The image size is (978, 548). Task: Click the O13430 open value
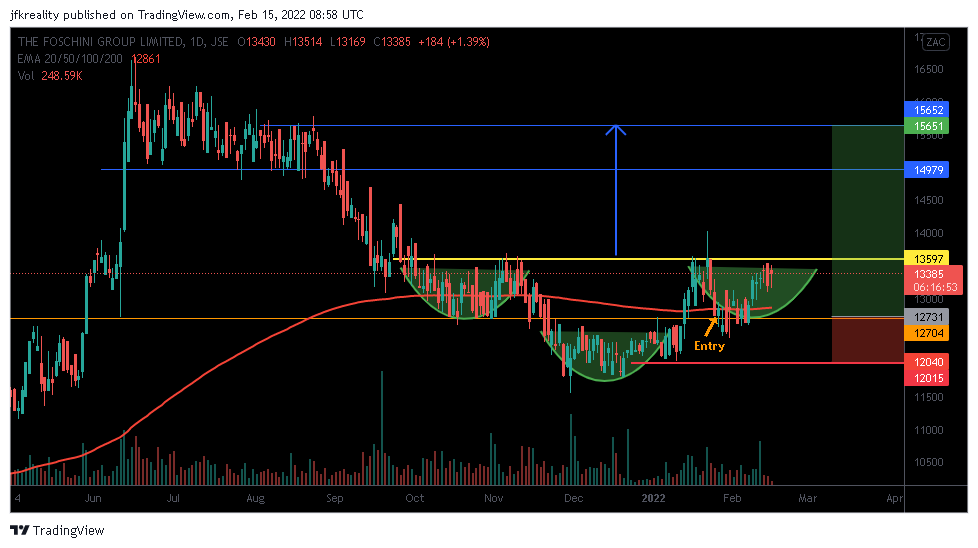[x=256, y=42]
